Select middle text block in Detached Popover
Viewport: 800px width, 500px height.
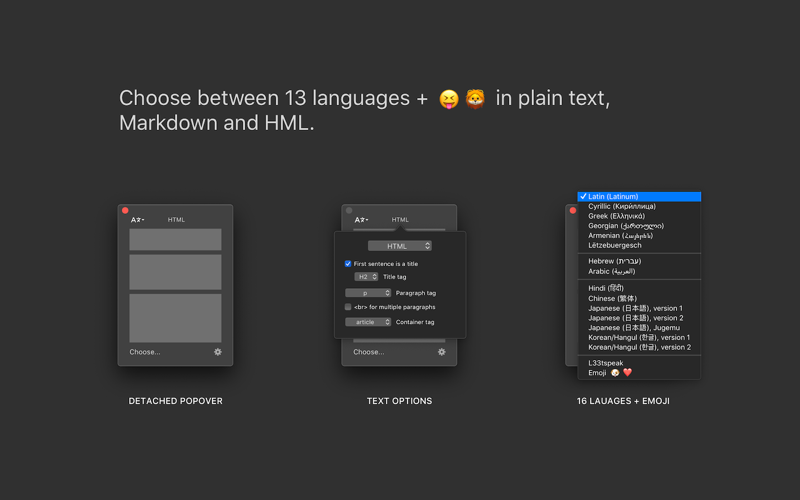[176, 272]
